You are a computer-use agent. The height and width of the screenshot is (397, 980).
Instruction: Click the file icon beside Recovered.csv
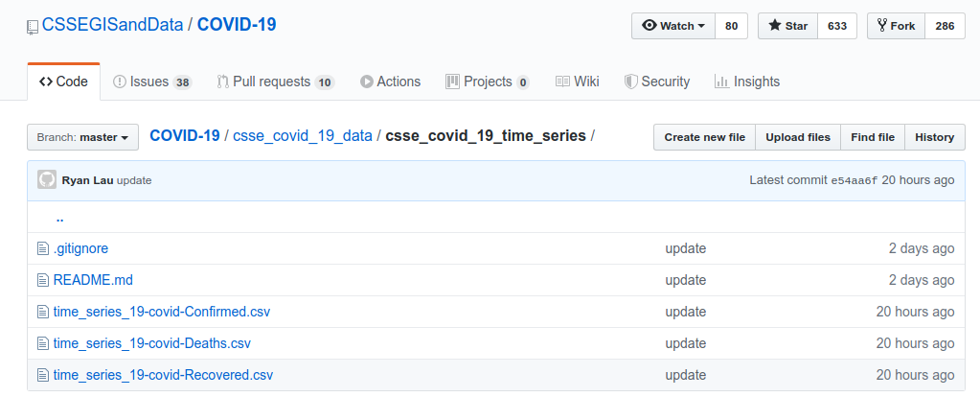(x=42, y=375)
